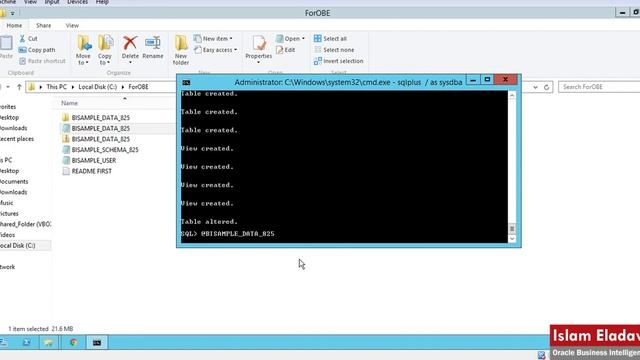Click the Up arrow navigation button

19,87
